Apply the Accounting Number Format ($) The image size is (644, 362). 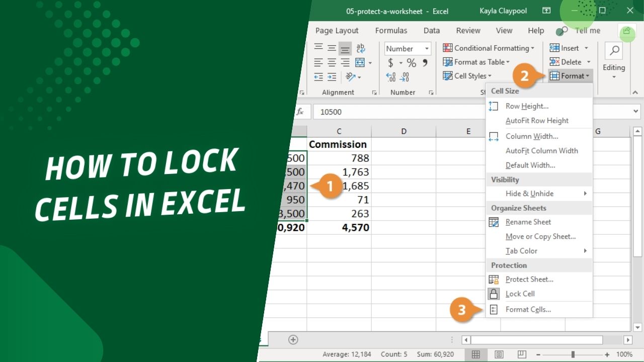click(390, 63)
